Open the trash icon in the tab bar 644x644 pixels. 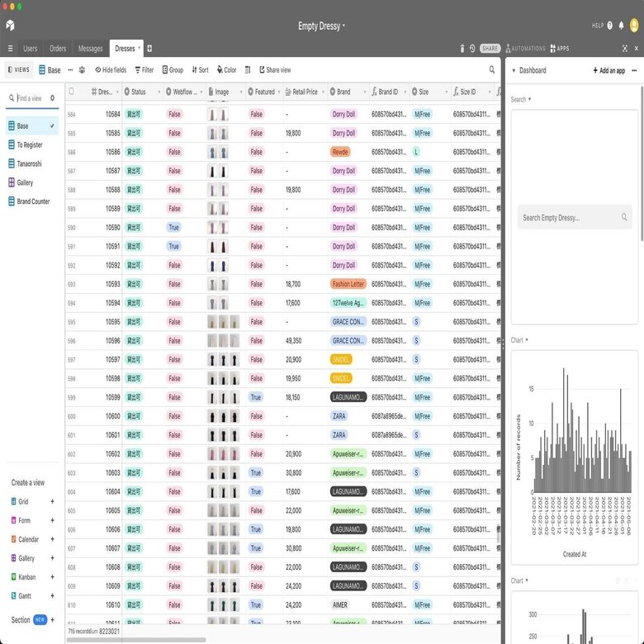pyautogui.click(x=462, y=49)
